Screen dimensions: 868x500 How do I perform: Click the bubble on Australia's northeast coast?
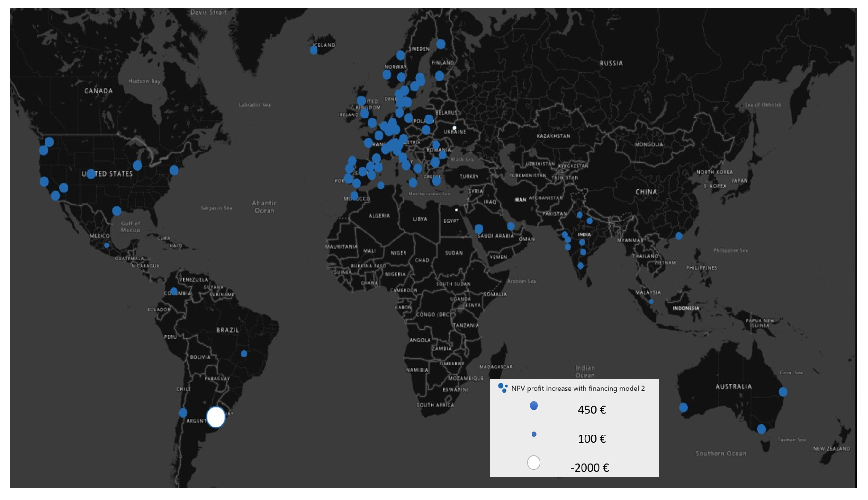click(x=783, y=392)
